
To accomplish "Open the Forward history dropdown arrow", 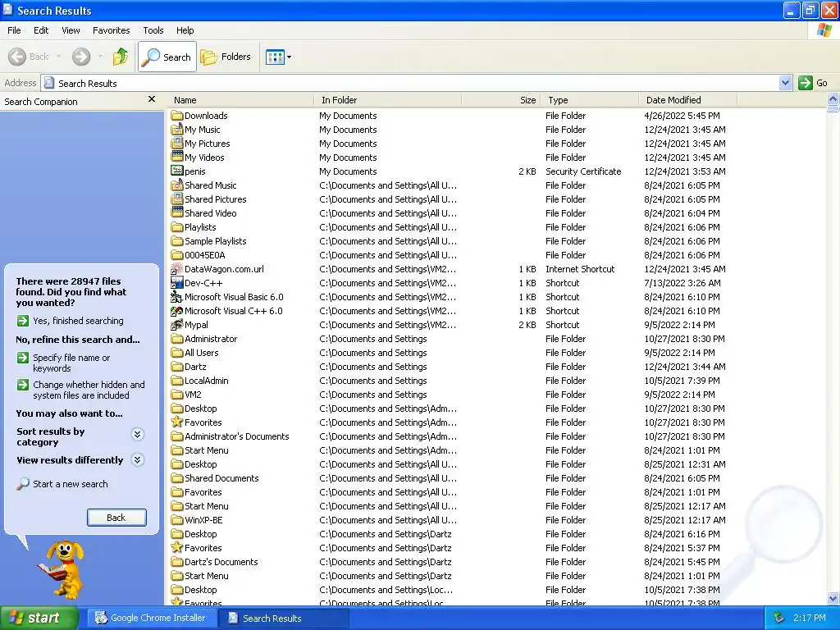I will pyautogui.click(x=100, y=57).
